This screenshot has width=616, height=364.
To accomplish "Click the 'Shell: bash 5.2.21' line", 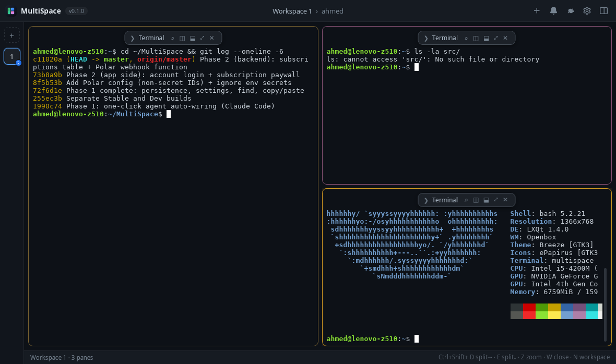I will (548, 214).
